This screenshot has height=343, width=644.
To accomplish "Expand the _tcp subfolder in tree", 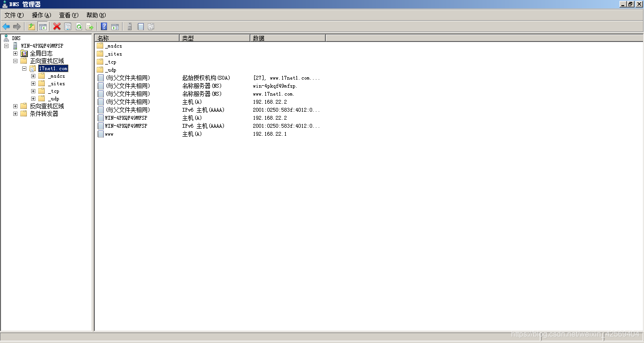I will coord(33,91).
